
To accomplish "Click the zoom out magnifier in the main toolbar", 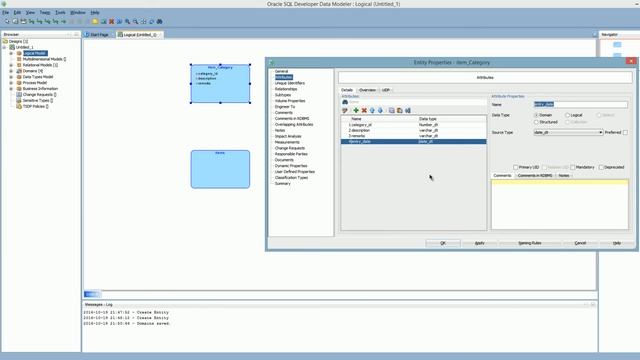I will [136, 22].
